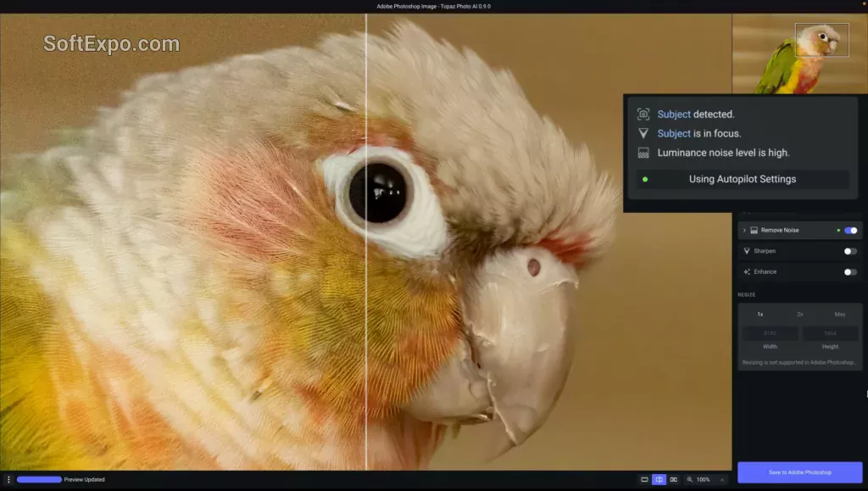Click the Enhance sparkle icon
Viewport: 868px width, 491px height.
coord(747,272)
